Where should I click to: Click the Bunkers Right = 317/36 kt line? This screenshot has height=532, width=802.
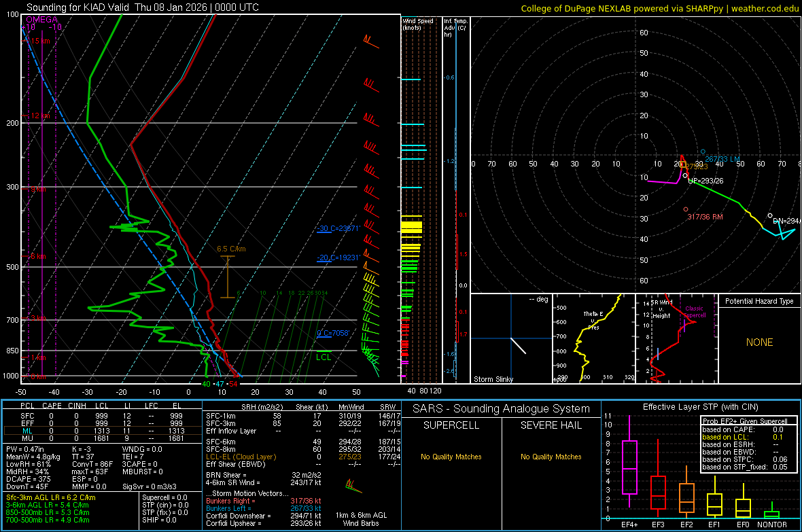point(264,501)
